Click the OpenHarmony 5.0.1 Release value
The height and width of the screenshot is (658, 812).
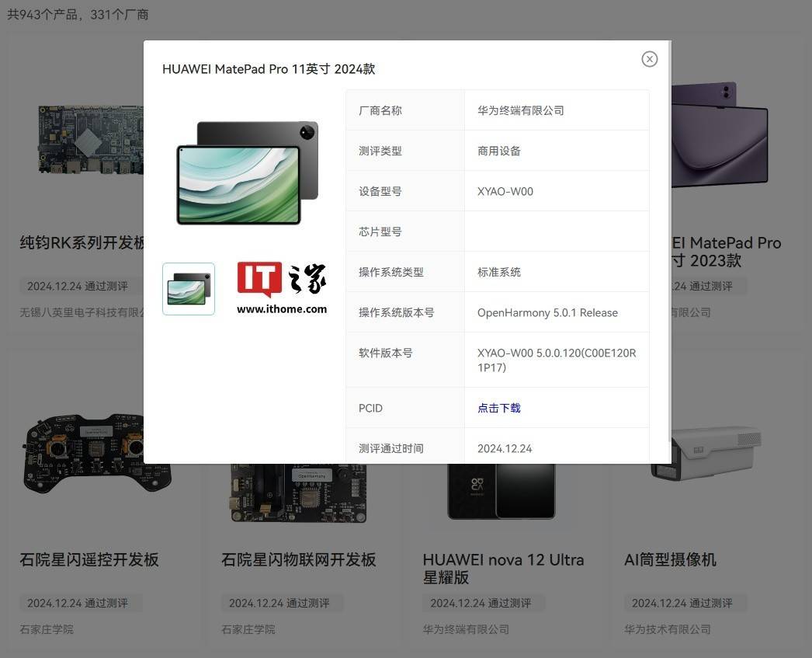pos(547,312)
